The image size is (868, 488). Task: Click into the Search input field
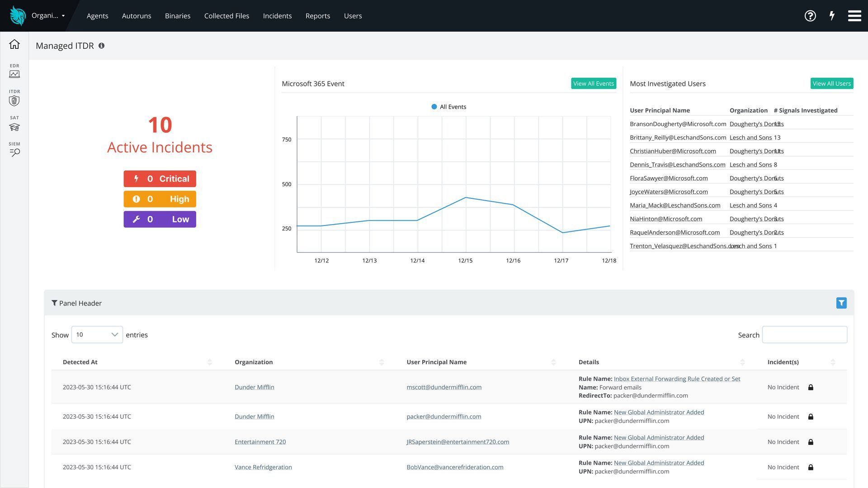coord(804,335)
